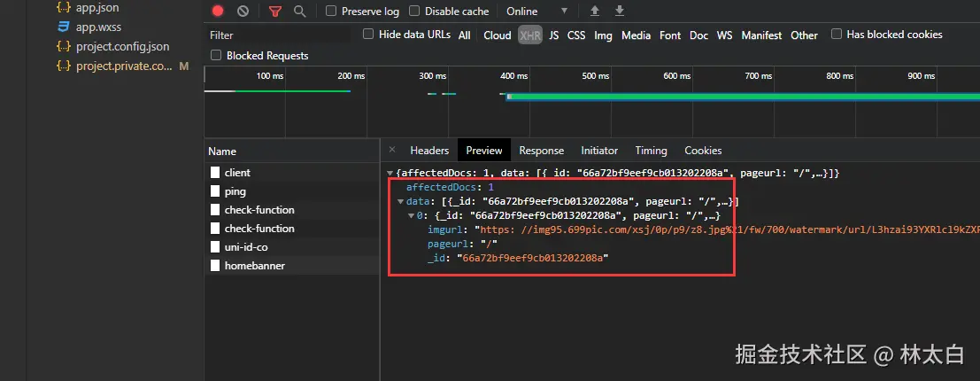Filter requests by Media
The height and width of the screenshot is (381, 980).
637,35
